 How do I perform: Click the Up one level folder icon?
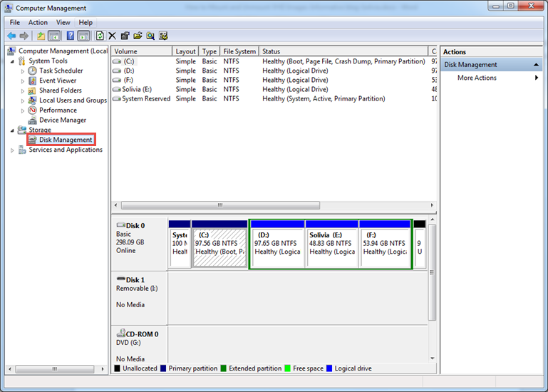(41, 36)
